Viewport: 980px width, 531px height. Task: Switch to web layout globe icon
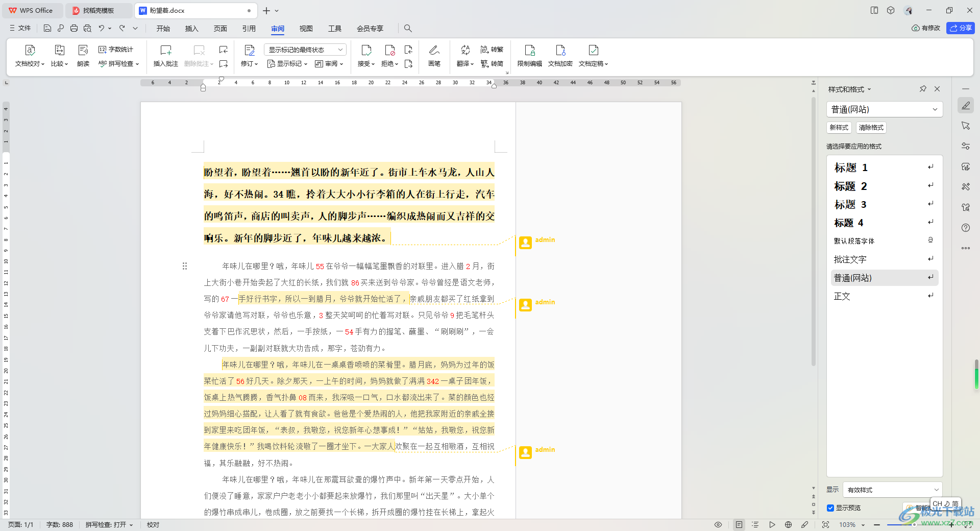pos(788,524)
